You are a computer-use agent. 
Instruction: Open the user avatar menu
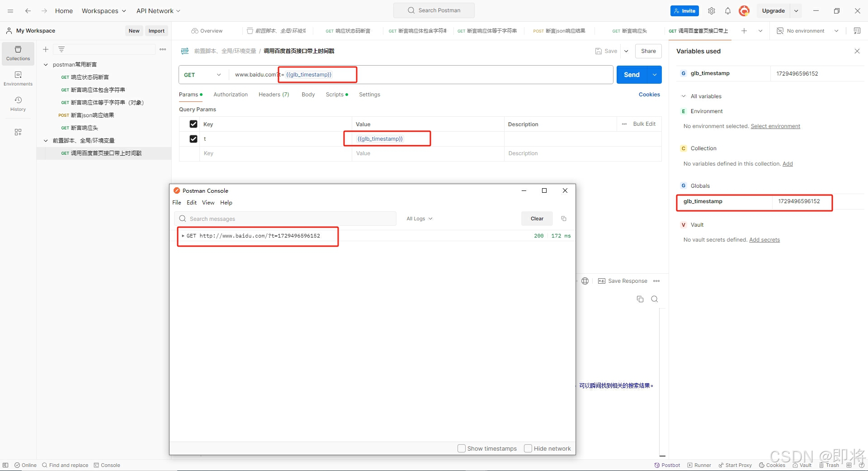click(x=744, y=11)
